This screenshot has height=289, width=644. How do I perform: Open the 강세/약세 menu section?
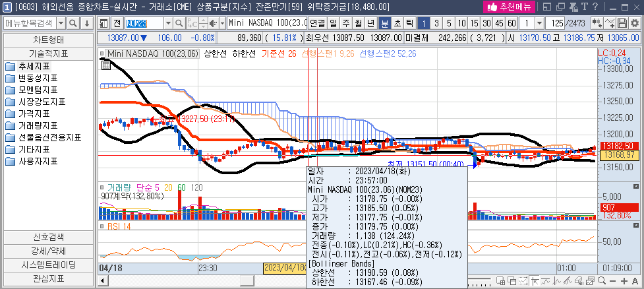[49, 251]
